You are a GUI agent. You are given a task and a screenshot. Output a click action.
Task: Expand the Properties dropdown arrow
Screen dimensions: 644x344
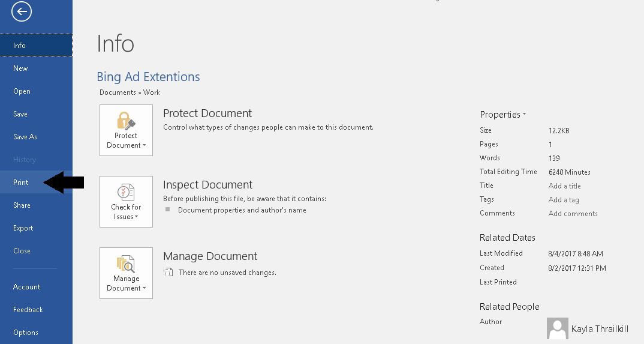click(524, 114)
